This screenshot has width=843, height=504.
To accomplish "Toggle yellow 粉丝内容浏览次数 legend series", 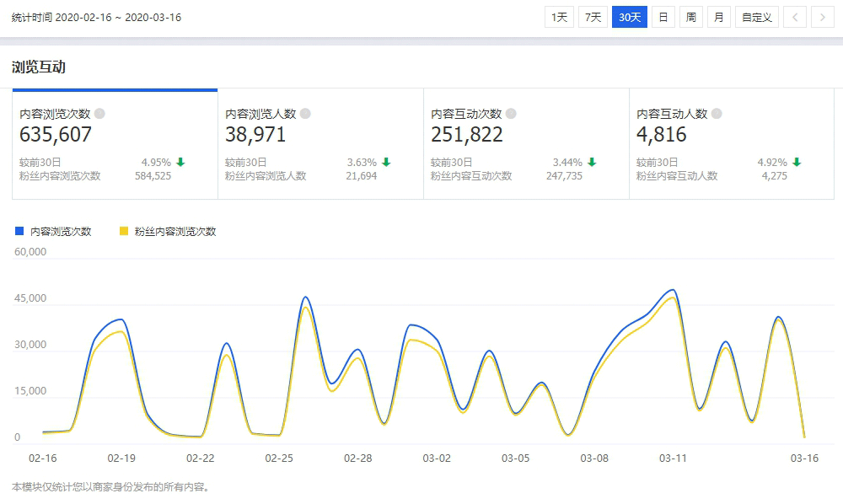I will [175, 231].
